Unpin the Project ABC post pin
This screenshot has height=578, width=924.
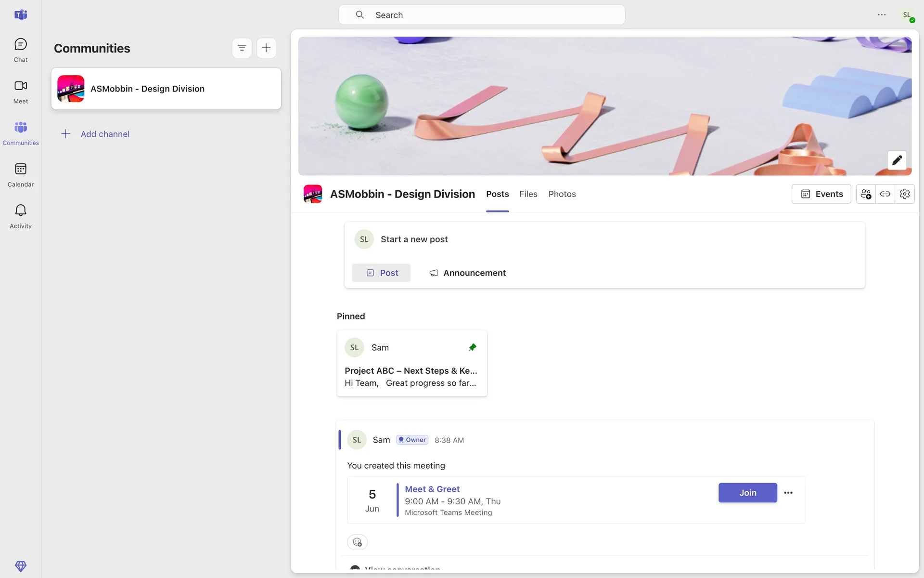pos(472,347)
